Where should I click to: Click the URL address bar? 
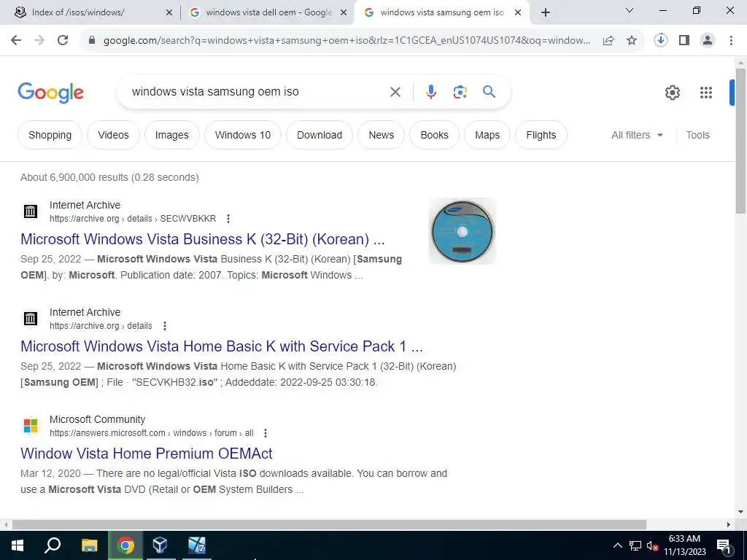point(347,41)
